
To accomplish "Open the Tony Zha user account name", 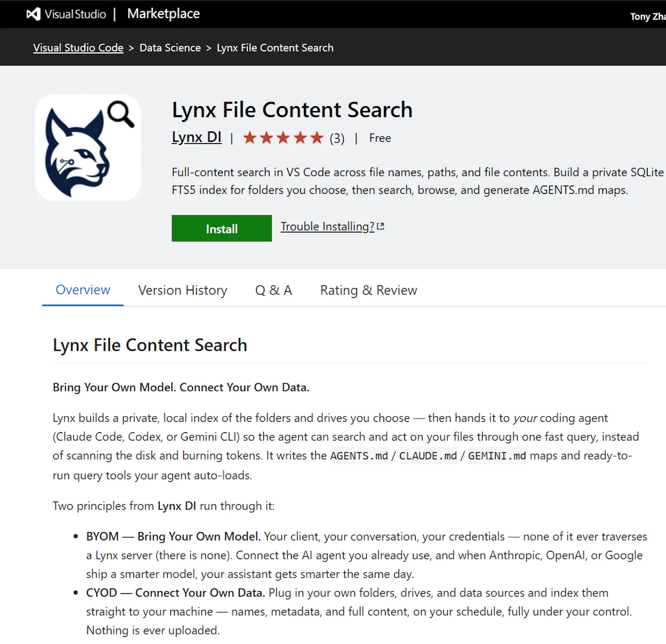I will click(648, 16).
